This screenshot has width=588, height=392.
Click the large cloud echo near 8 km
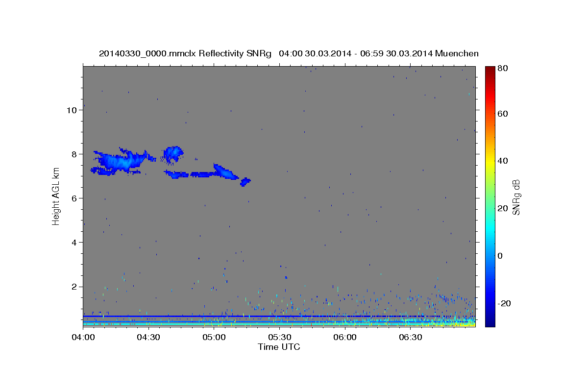click(x=122, y=161)
